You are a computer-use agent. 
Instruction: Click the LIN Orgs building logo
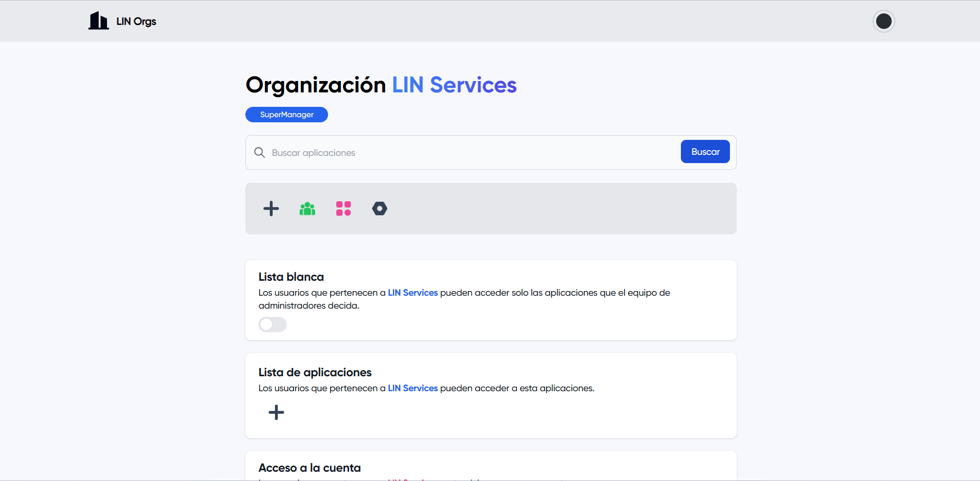(x=99, y=21)
